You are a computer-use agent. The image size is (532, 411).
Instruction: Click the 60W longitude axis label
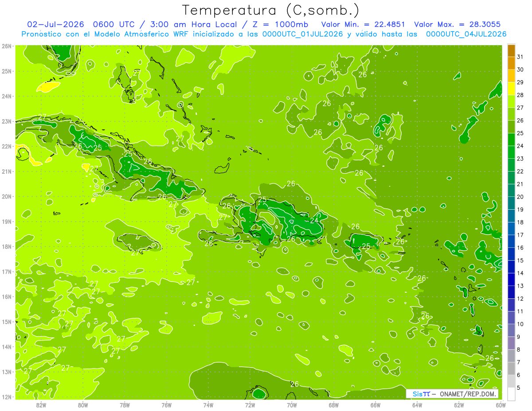point(501,405)
